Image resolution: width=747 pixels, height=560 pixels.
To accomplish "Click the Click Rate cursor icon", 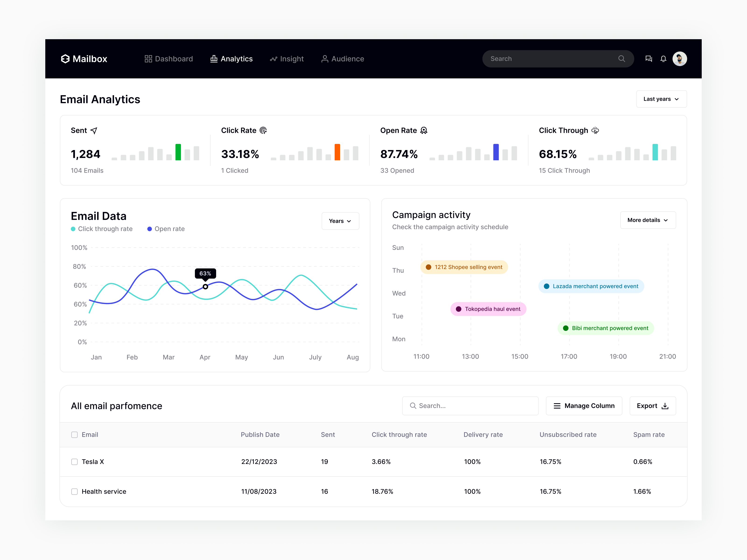I will [264, 130].
